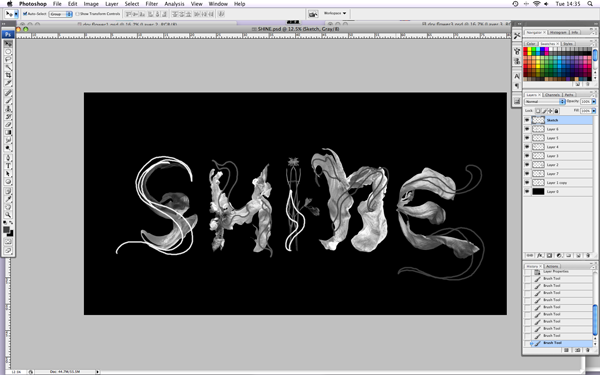Viewport: 600px width, 375px height.
Task: Open Add layer style fx menu
Action: pos(540,255)
